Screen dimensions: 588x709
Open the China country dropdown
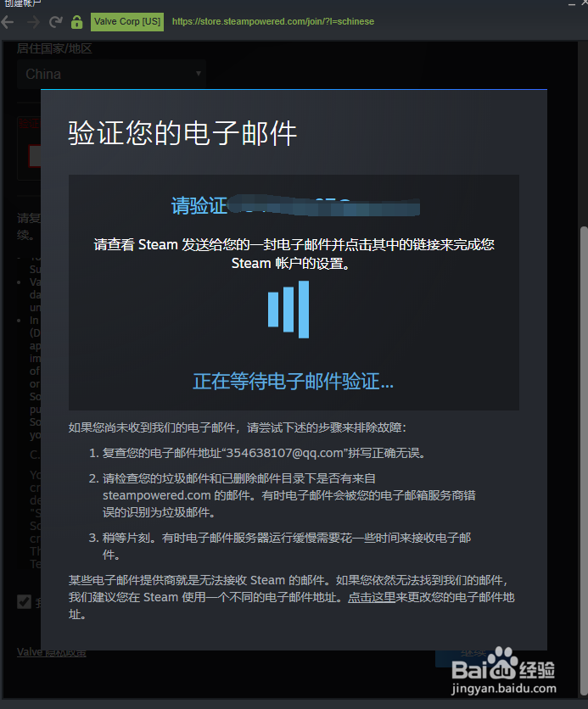point(111,74)
